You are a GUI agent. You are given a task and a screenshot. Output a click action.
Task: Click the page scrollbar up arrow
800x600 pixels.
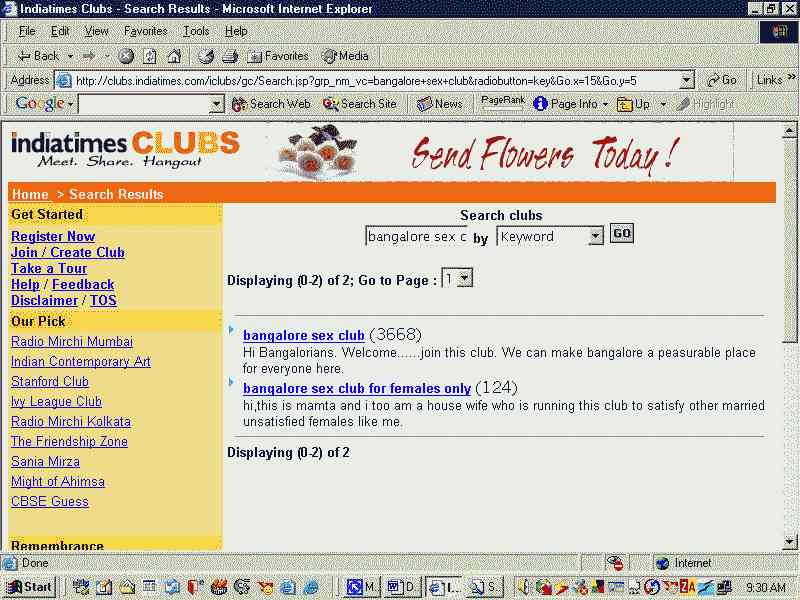coord(789,131)
